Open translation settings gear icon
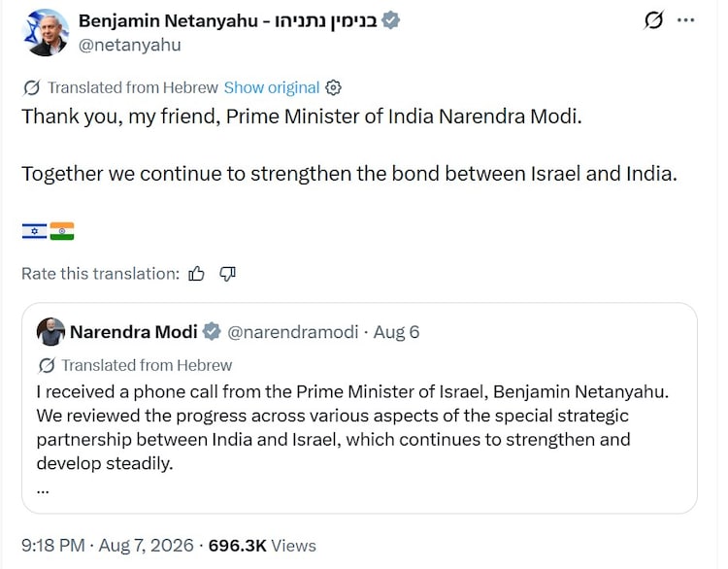 (333, 87)
